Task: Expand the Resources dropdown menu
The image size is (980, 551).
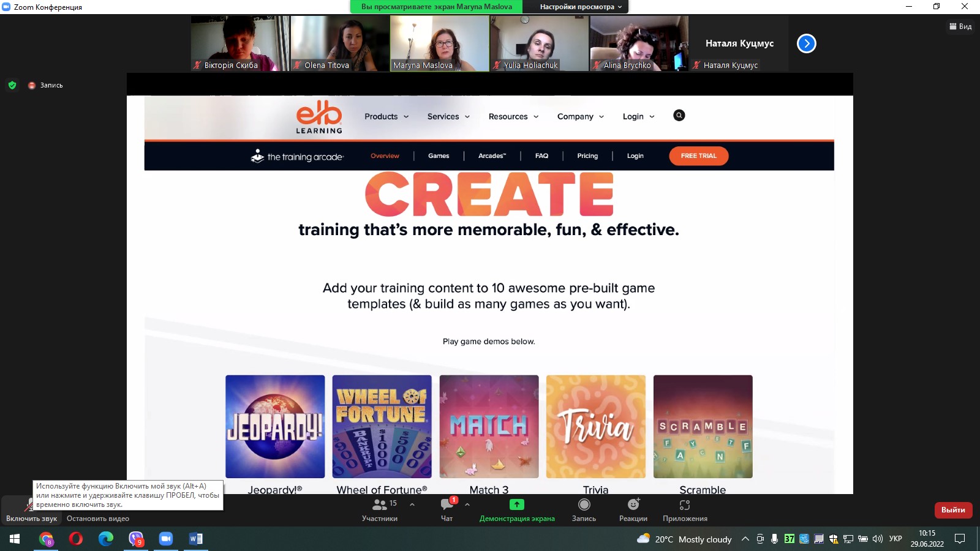Action: pos(514,116)
